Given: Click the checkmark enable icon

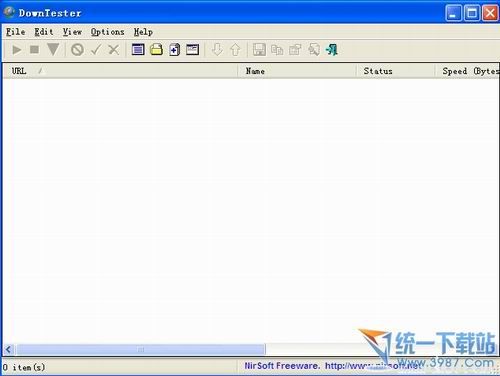Looking at the screenshot, I should 96,50.
